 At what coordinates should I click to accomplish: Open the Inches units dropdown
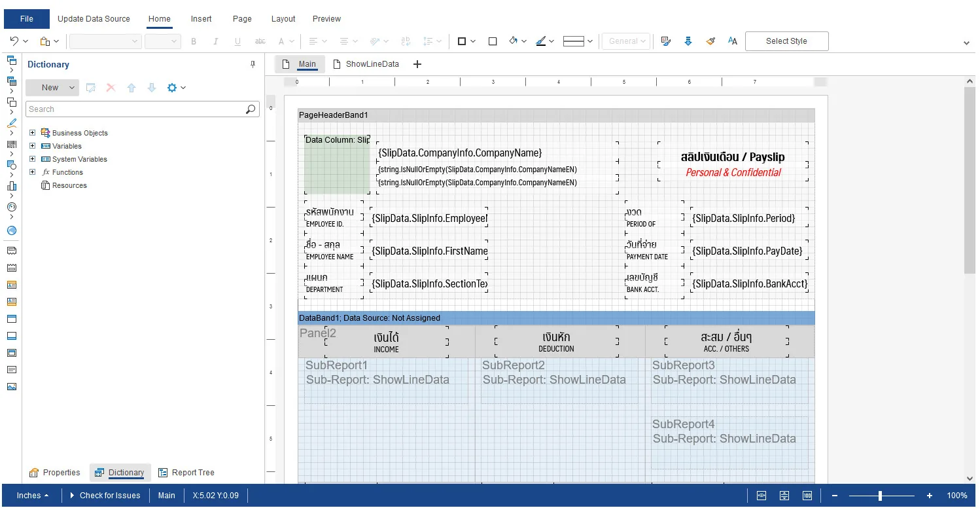33,496
